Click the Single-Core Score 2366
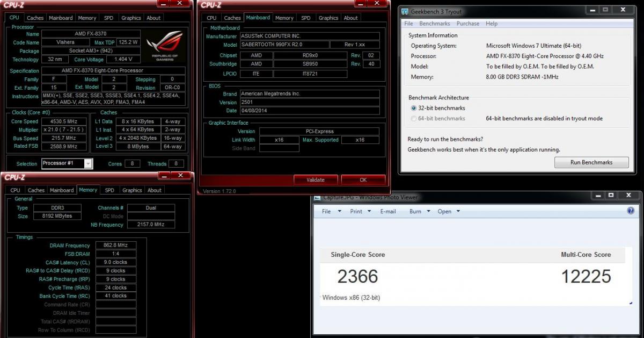644x338 pixels. click(x=357, y=277)
